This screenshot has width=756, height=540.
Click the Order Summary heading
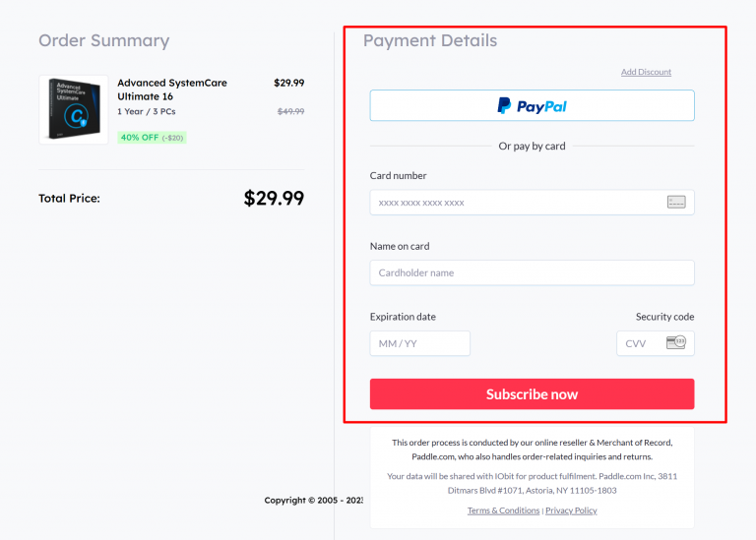click(103, 40)
